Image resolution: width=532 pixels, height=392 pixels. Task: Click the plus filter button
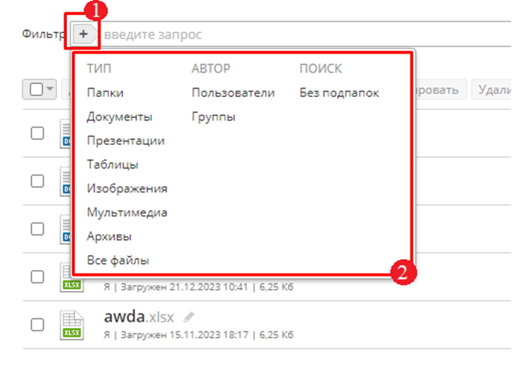(x=84, y=34)
